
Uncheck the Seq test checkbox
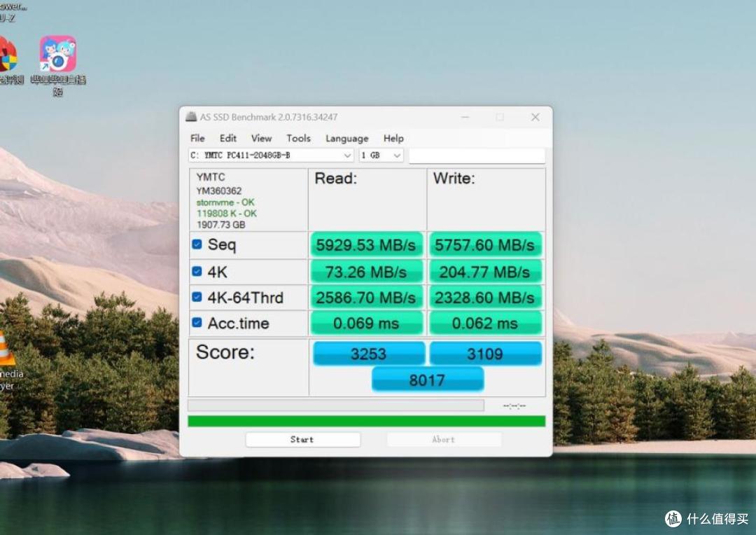coord(197,244)
